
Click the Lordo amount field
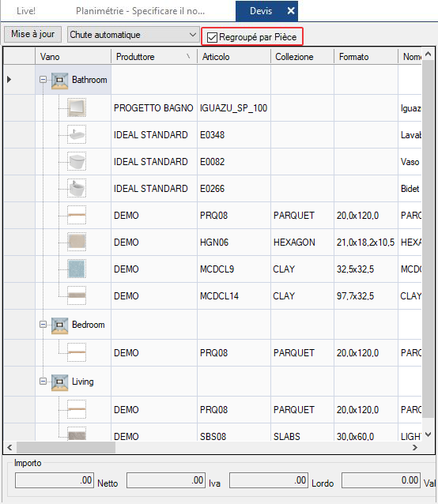(x=269, y=480)
